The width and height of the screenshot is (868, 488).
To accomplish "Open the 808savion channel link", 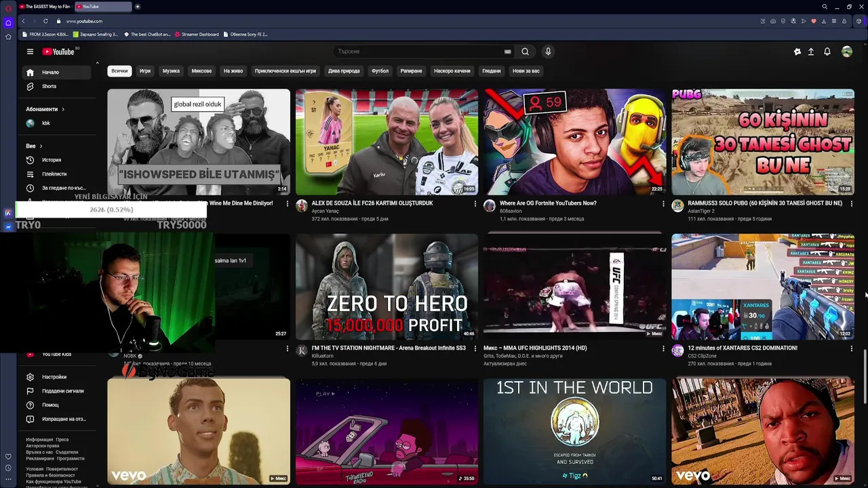I will pyautogui.click(x=511, y=211).
